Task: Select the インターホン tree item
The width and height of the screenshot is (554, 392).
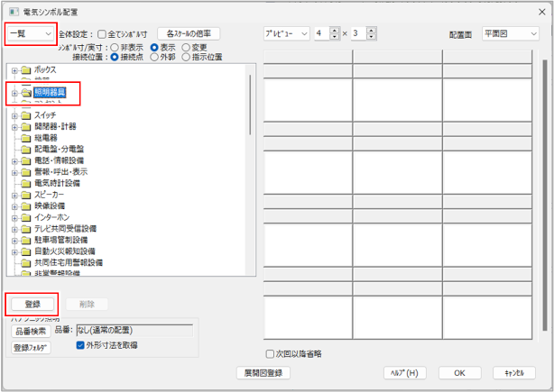Action: point(55,217)
